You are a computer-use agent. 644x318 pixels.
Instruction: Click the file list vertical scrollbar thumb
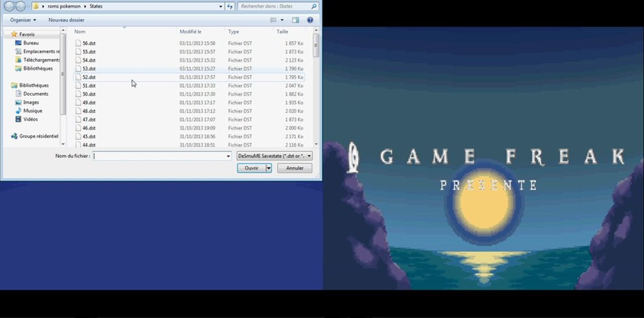click(x=316, y=45)
